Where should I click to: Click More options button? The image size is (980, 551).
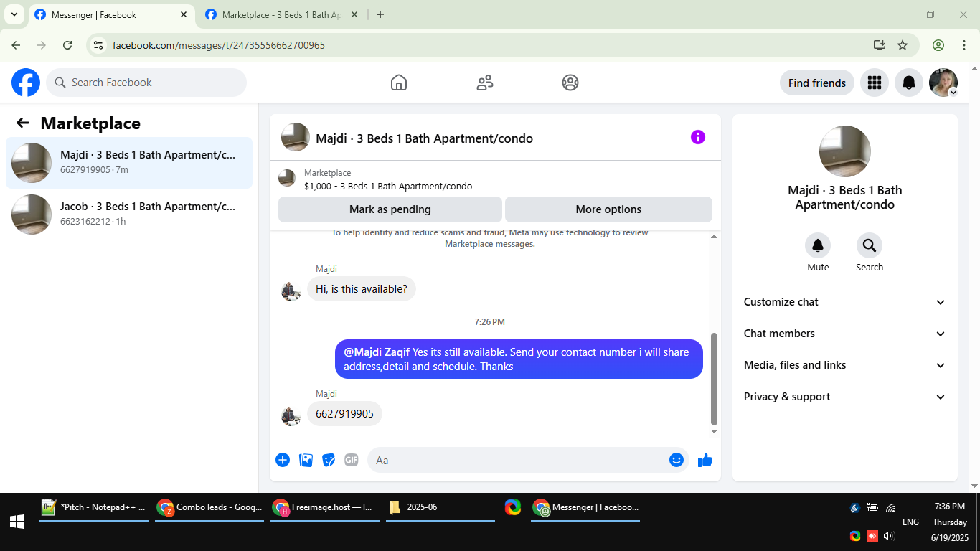tap(608, 209)
